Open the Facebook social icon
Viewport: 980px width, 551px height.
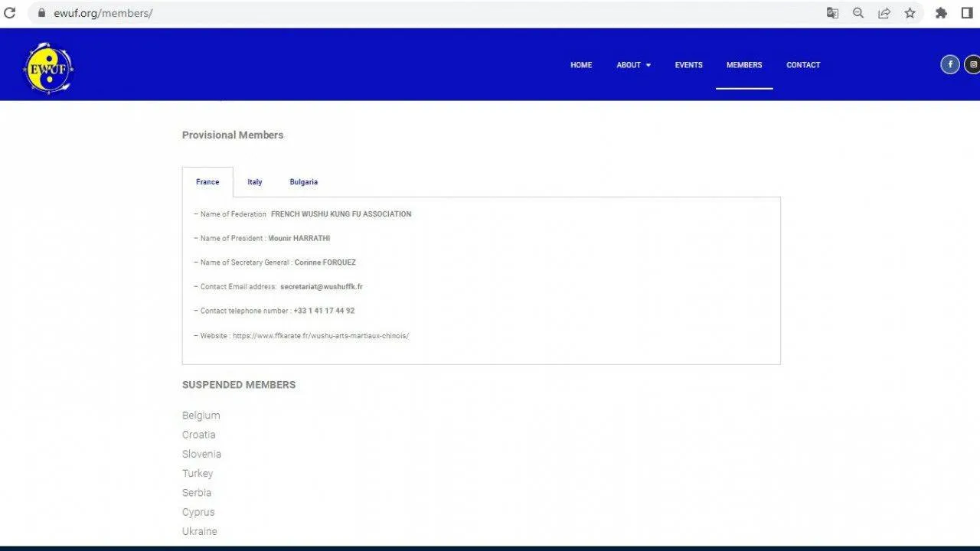coord(950,64)
